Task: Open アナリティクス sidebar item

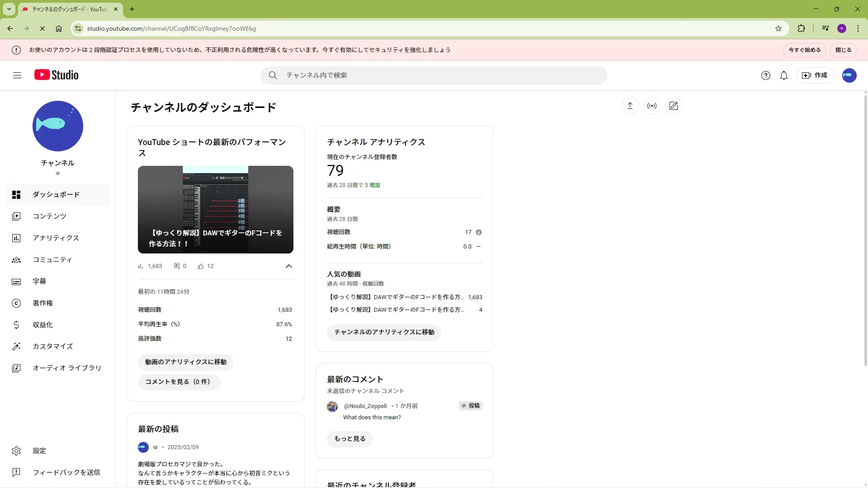Action: click(56, 238)
